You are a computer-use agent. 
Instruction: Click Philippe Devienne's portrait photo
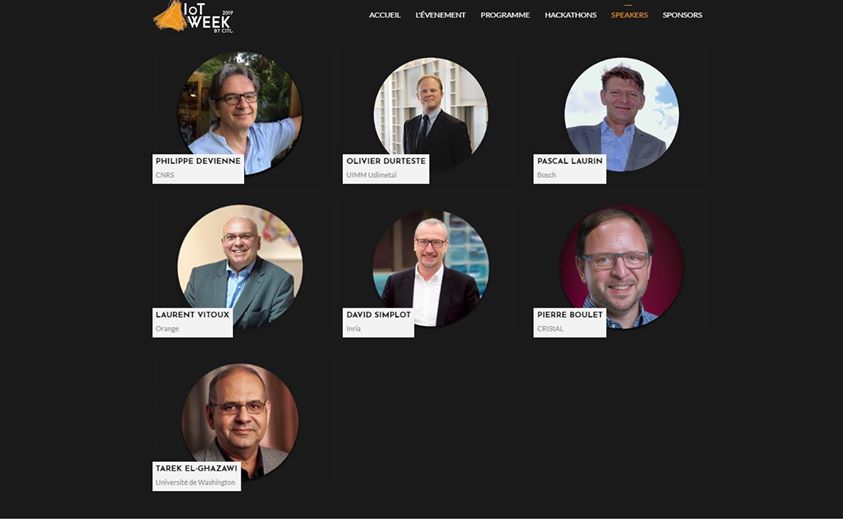(x=240, y=113)
